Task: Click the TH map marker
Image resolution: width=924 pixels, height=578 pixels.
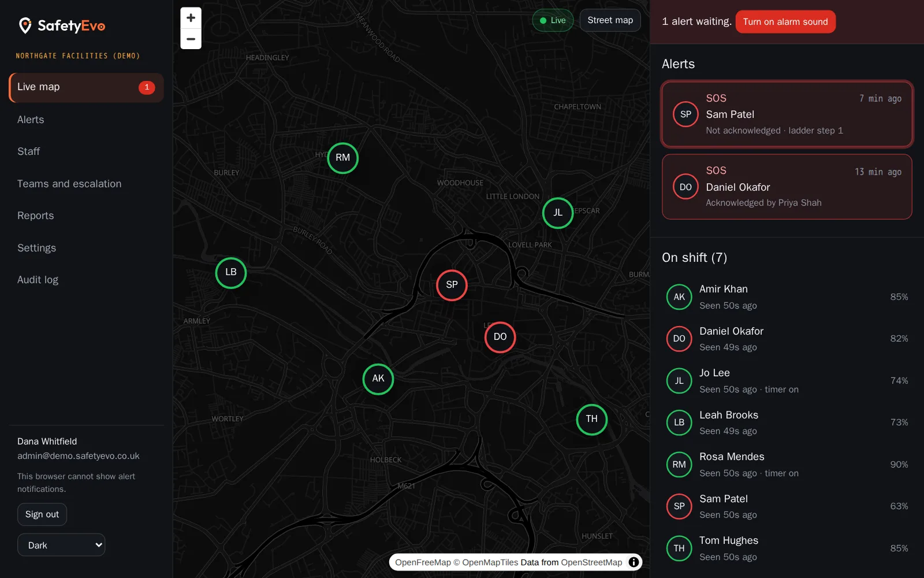Action: (x=592, y=419)
